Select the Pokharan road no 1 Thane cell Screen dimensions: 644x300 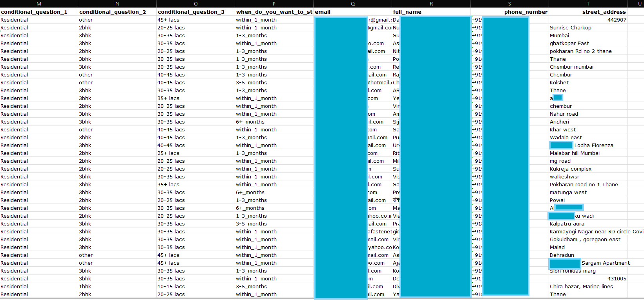[x=588, y=184]
